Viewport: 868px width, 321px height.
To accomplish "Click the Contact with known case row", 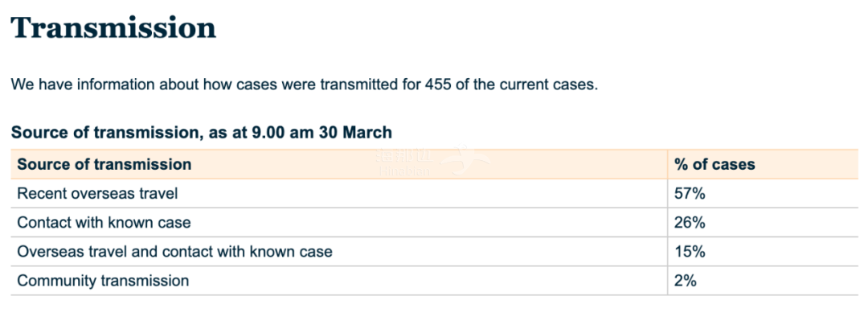I will pyautogui.click(x=434, y=222).
